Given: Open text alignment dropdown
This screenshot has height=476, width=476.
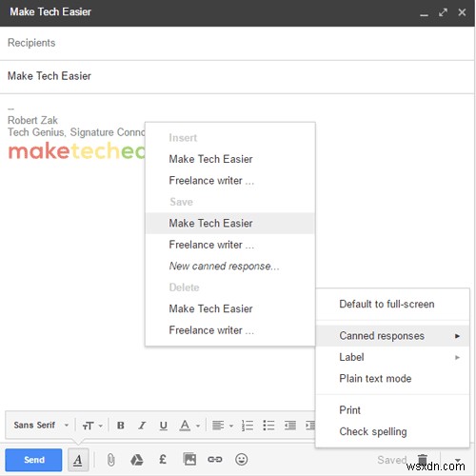Looking at the screenshot, I should coord(223,426).
